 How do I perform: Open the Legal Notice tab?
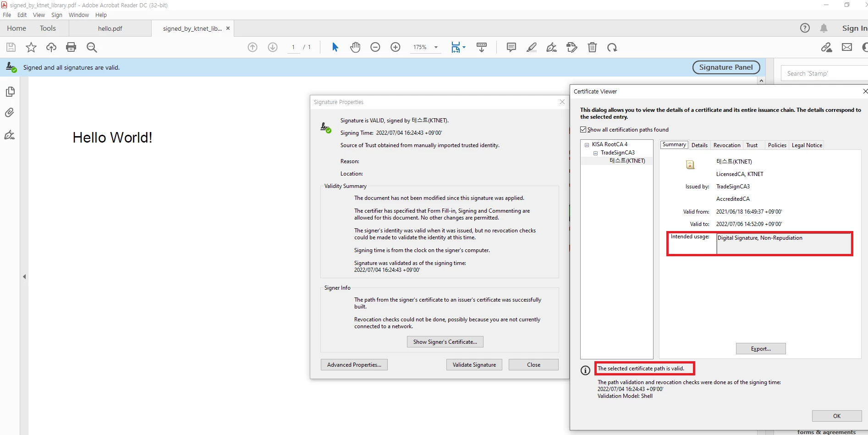[x=807, y=145]
